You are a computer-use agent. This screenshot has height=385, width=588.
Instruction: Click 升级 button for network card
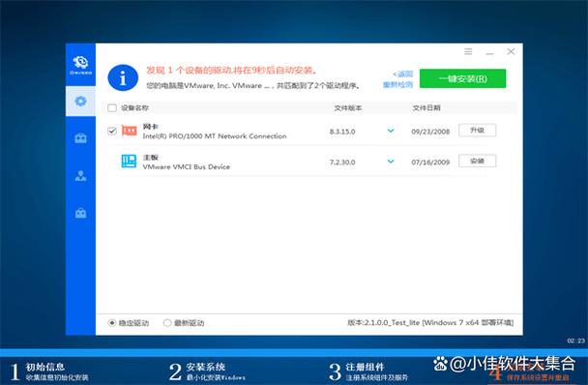click(478, 131)
